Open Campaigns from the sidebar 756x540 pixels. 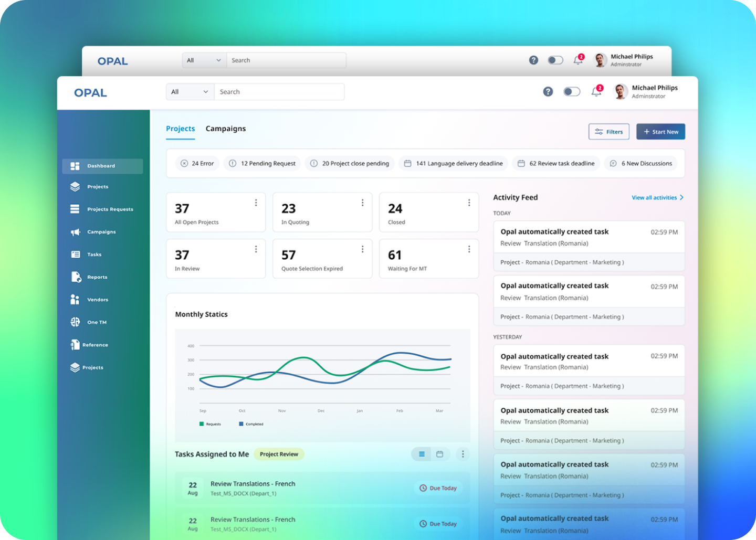(101, 231)
